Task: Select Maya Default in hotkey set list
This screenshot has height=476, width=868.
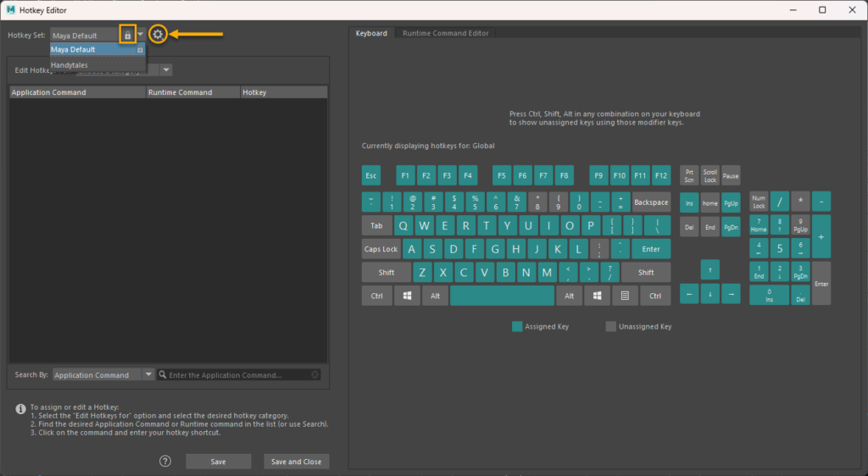Action: [x=97, y=50]
